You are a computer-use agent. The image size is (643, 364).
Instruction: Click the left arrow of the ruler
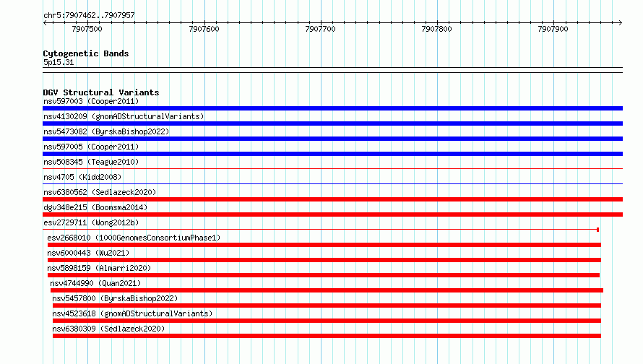coord(45,23)
